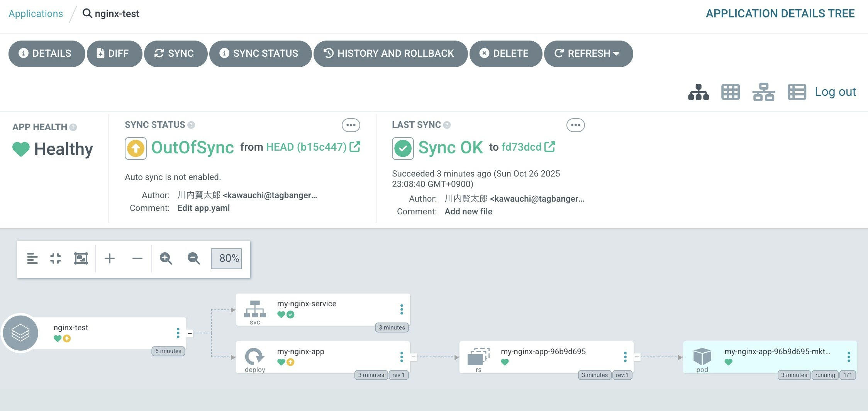Open my-nginx-app kebab menu
This screenshot has height=411, width=868.
[402, 357]
